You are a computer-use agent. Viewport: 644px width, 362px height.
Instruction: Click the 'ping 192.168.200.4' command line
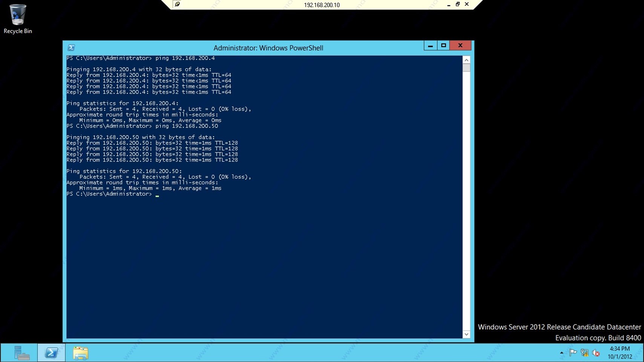click(141, 58)
